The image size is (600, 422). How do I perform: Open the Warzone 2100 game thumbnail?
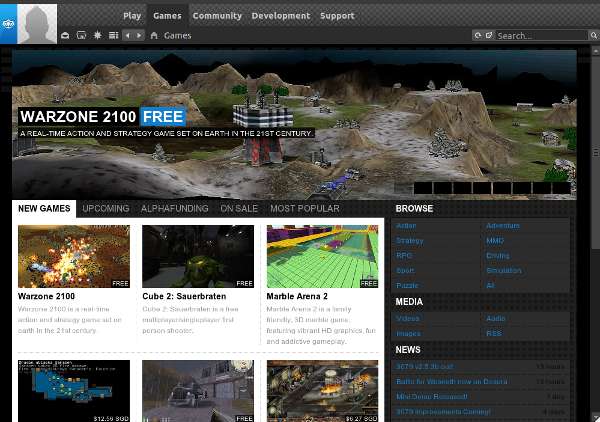tap(74, 256)
